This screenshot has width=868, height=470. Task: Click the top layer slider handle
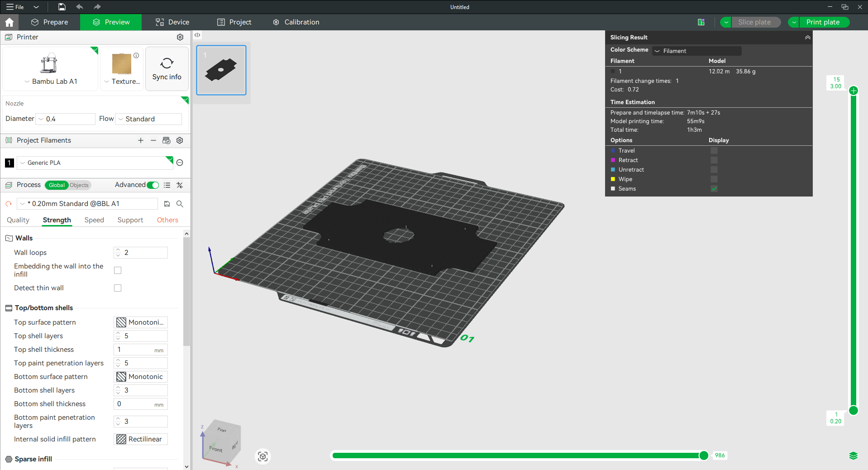(x=854, y=91)
